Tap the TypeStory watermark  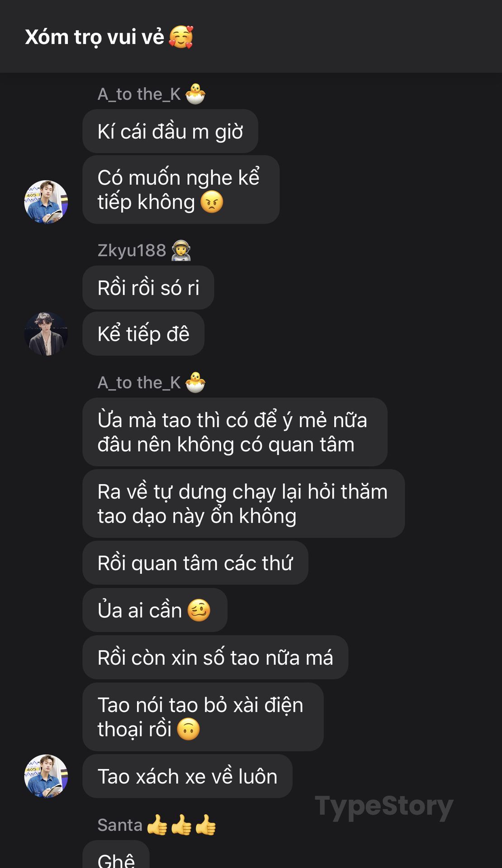click(x=384, y=807)
